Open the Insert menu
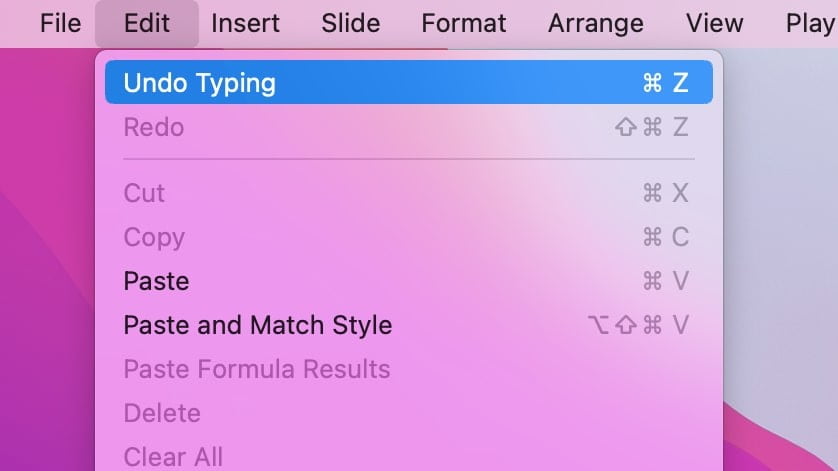The image size is (838, 471). pyautogui.click(x=245, y=24)
